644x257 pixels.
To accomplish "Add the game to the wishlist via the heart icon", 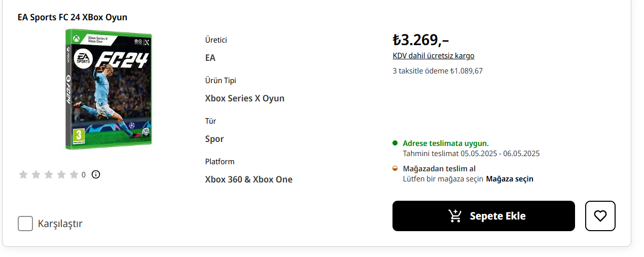I will (x=600, y=216).
